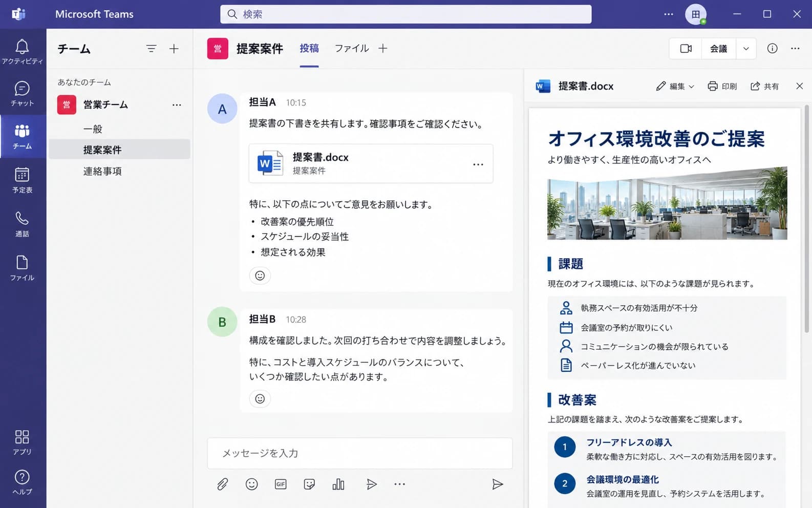The height and width of the screenshot is (508, 812).
Task: Add a new tab with plus
Action: coord(383,49)
